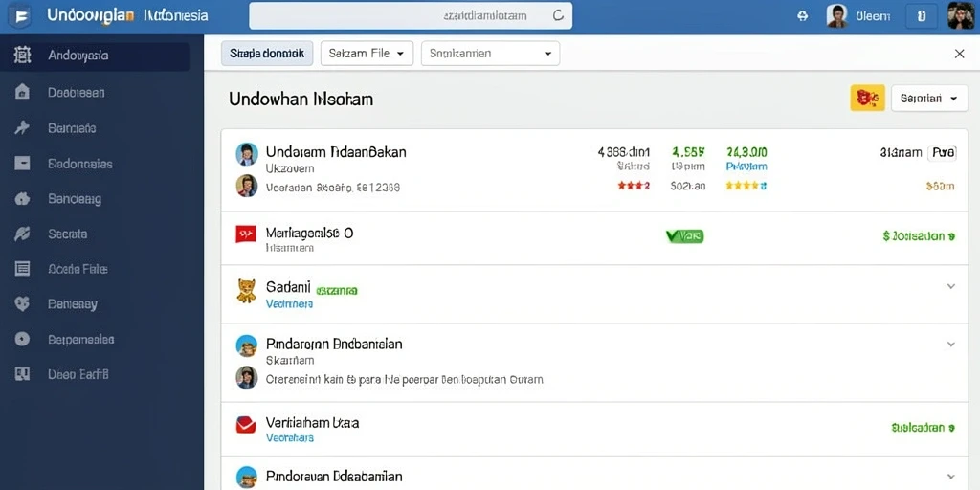Image resolution: width=980 pixels, height=490 pixels.
Task: Open the Secrata sidebar item
Action: 68,234
